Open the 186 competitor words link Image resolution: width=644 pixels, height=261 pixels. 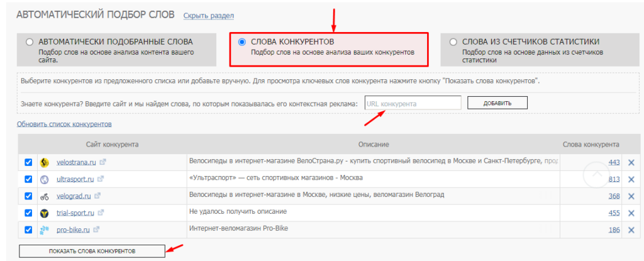click(x=614, y=230)
